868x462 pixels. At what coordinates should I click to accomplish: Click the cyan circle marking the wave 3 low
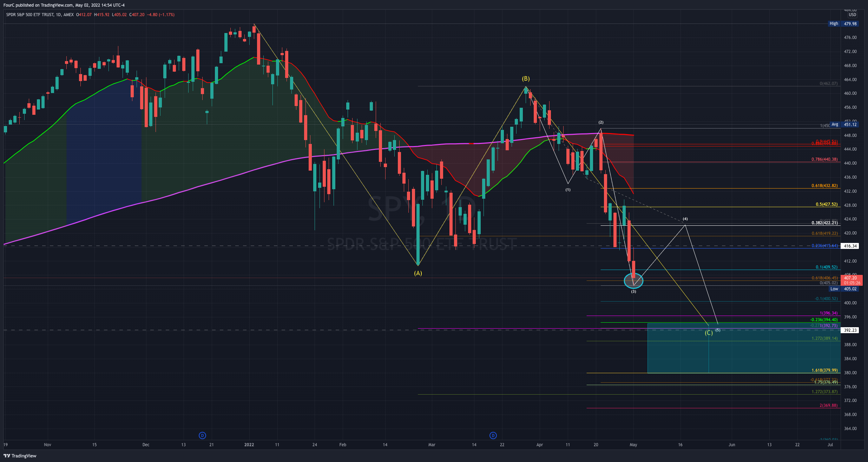tap(633, 280)
